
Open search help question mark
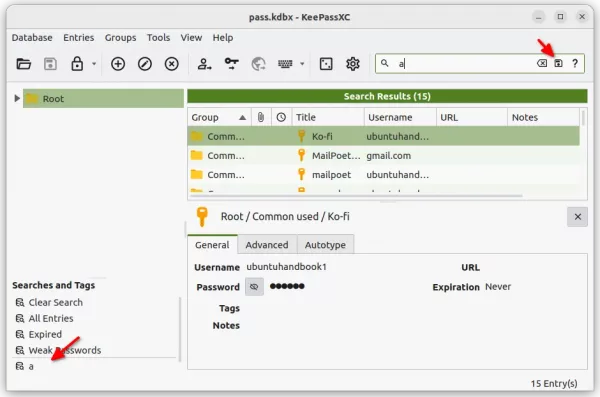click(575, 63)
